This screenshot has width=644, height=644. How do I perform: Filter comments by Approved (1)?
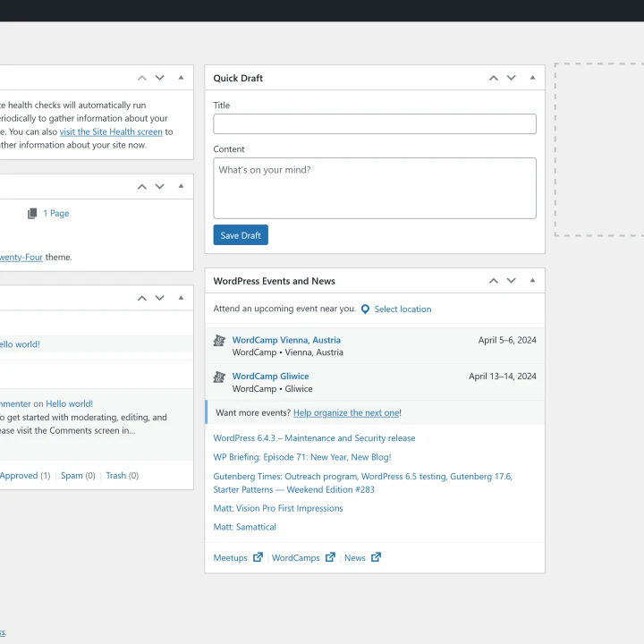click(x=25, y=476)
